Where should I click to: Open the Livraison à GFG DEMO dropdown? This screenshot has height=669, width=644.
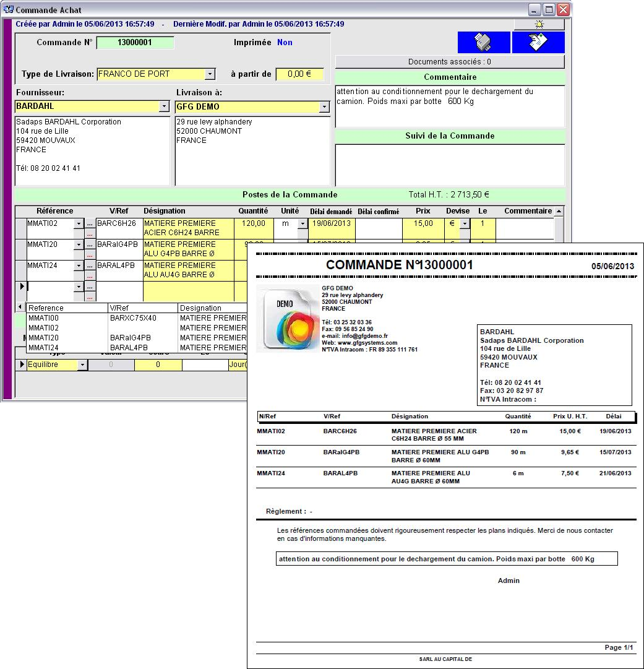coord(324,106)
